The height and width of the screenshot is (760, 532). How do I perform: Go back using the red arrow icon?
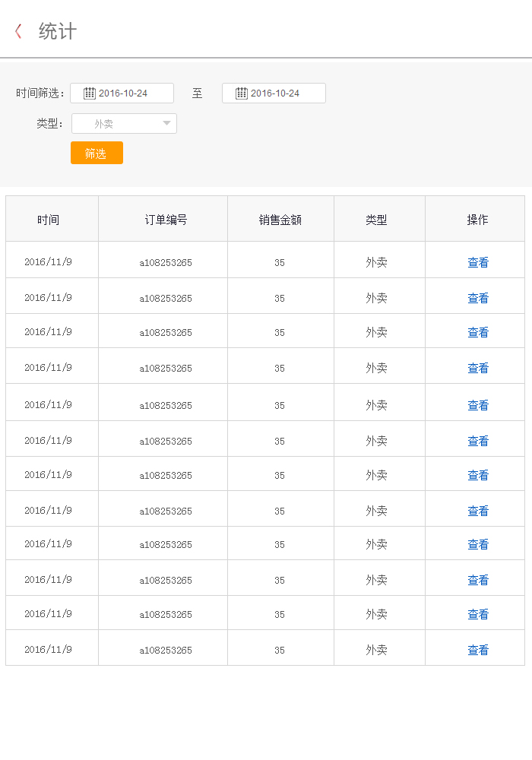18,31
